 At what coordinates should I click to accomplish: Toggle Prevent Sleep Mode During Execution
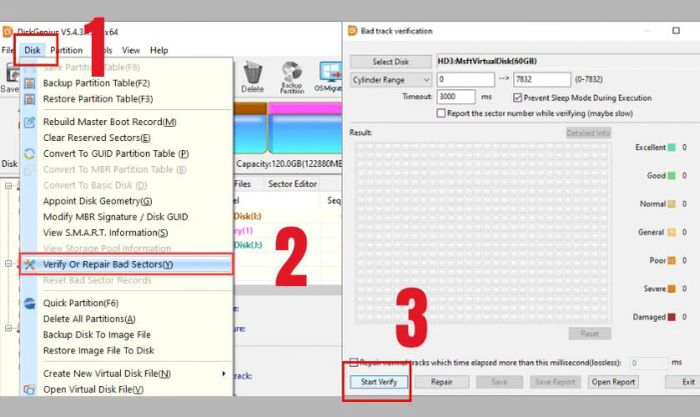[x=518, y=97]
